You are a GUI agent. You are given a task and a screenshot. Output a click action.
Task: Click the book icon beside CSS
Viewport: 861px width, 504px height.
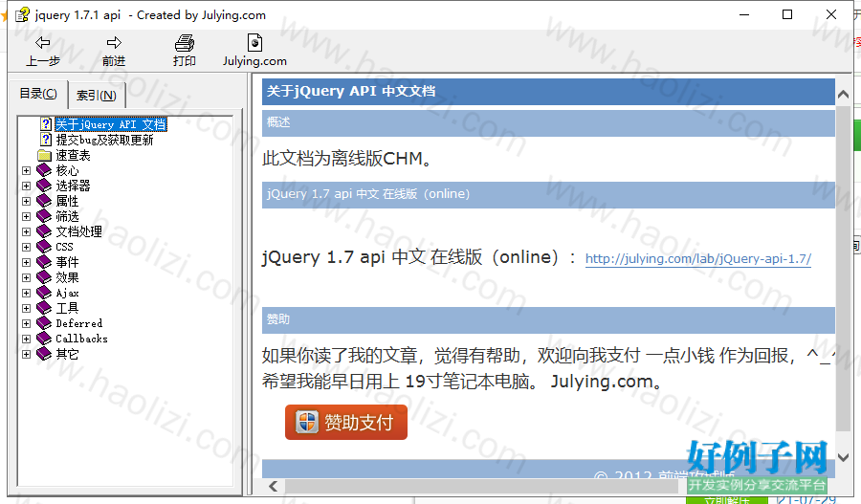click(44, 247)
